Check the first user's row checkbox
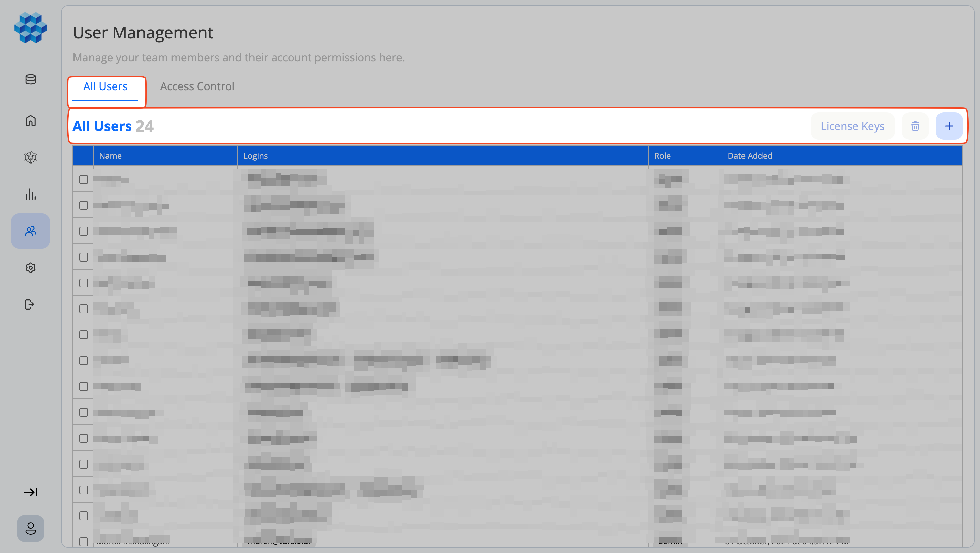 coord(83,179)
